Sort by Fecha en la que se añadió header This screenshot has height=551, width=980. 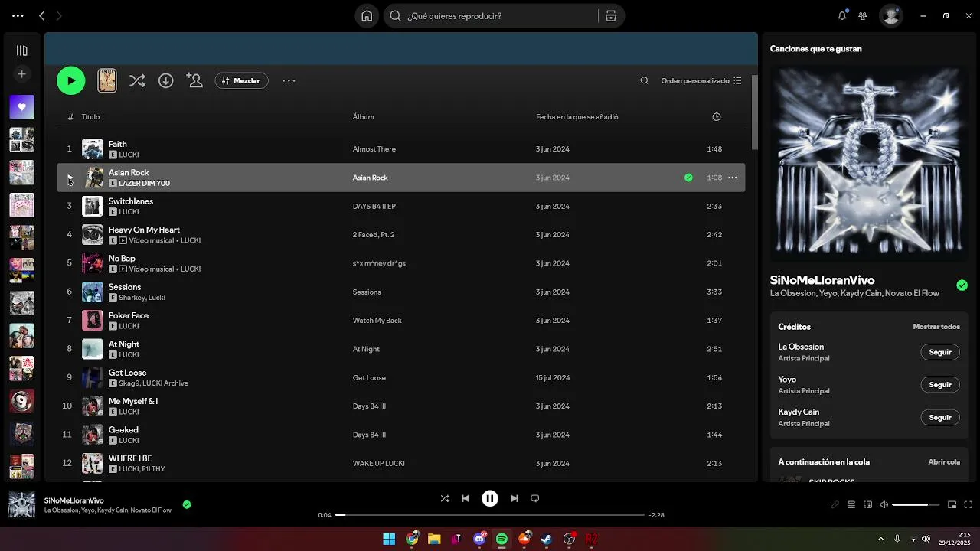[577, 117]
